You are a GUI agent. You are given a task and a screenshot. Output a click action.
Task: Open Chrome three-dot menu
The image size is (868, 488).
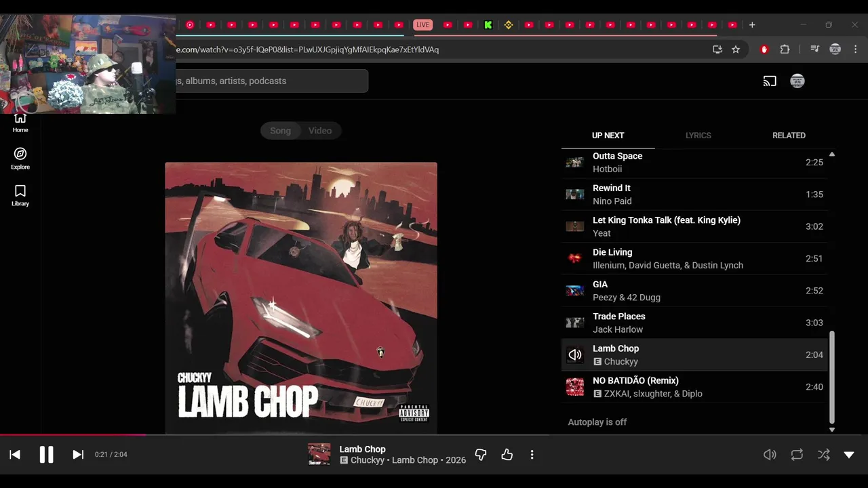click(856, 49)
